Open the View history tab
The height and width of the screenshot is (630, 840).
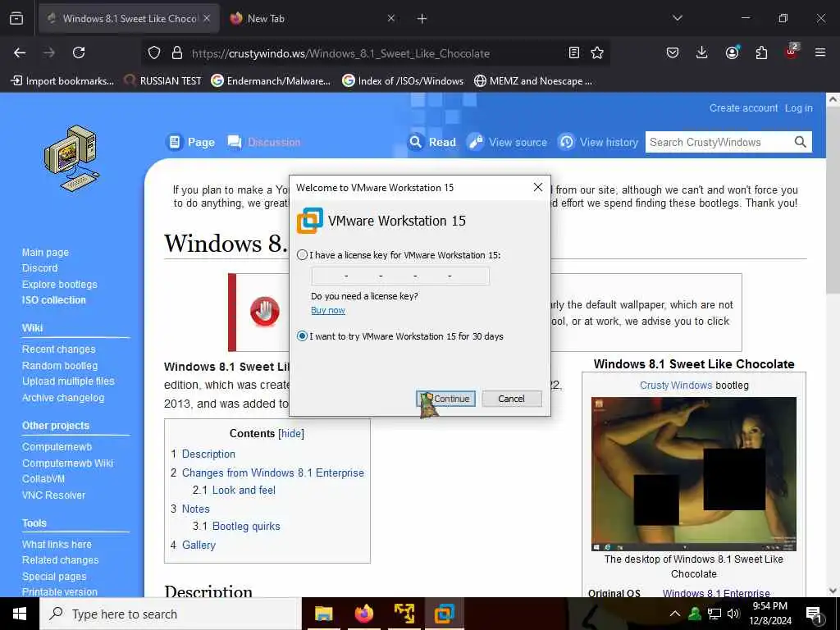598,142
